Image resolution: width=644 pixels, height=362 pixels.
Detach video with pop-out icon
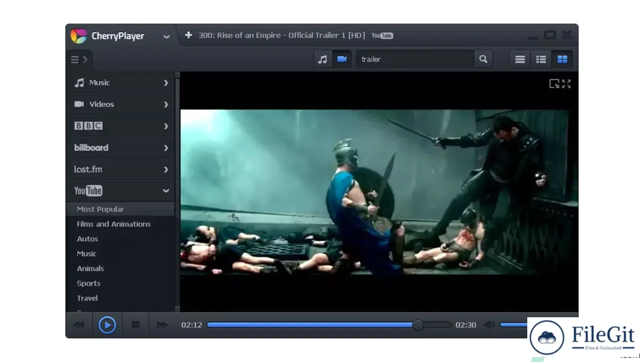pos(554,84)
